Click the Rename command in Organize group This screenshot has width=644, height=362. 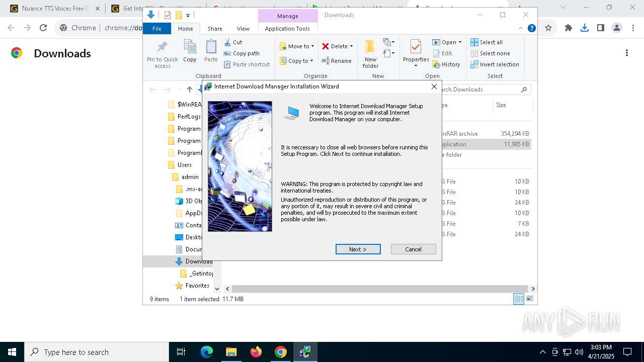click(x=337, y=61)
